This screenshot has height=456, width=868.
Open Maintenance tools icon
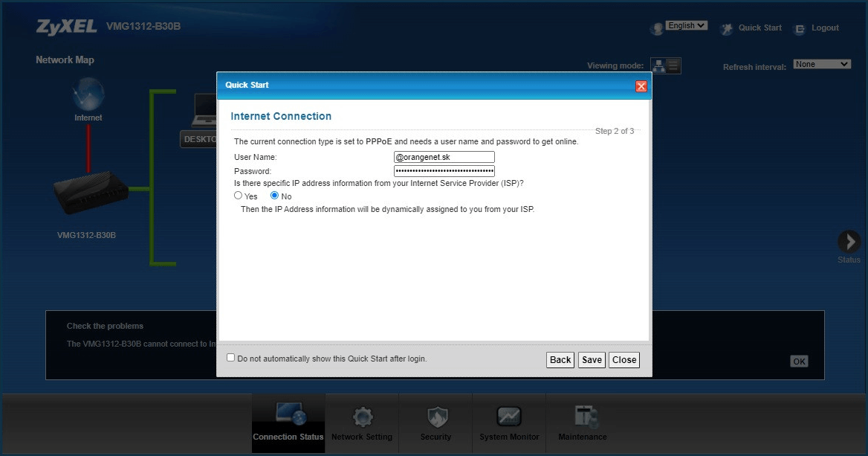pos(586,417)
